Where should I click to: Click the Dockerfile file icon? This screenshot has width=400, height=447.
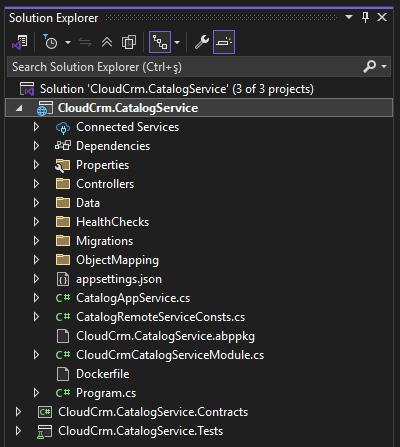63,374
